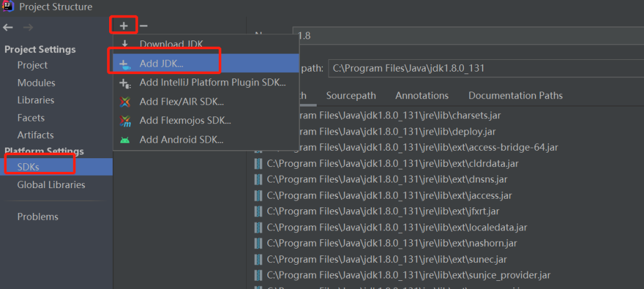Select the sunec.jar path text
644x289 pixels.
(387, 260)
